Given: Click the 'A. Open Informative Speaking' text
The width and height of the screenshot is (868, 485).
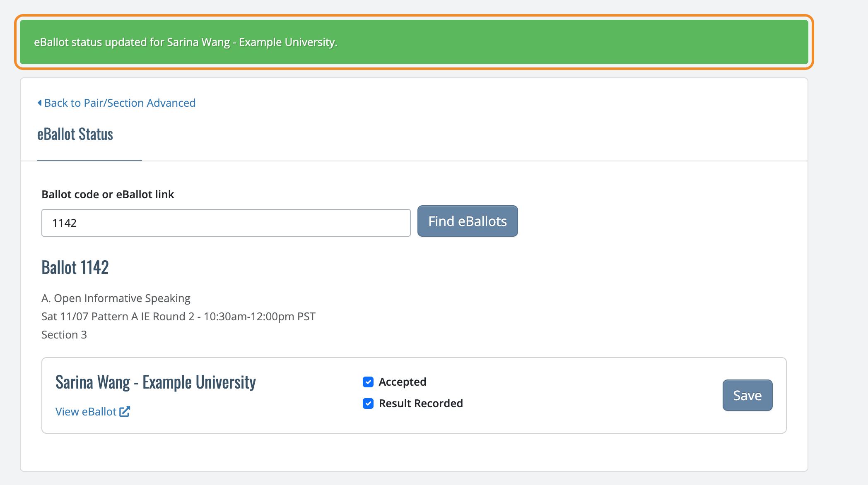Looking at the screenshot, I should [116, 298].
